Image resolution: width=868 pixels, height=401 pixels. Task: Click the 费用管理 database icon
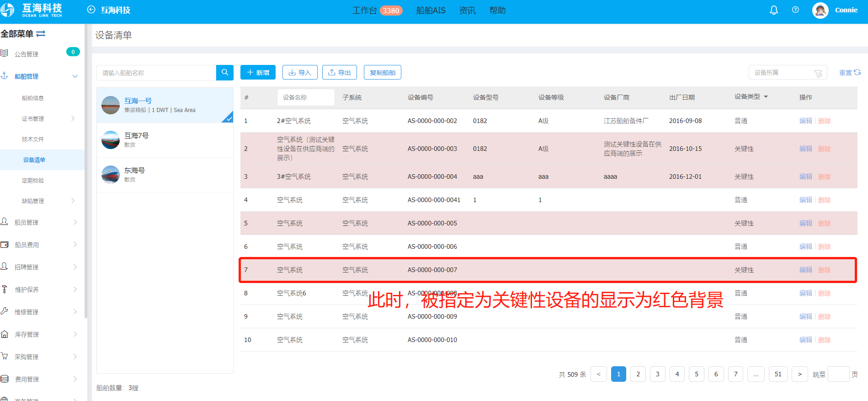tap(5, 379)
